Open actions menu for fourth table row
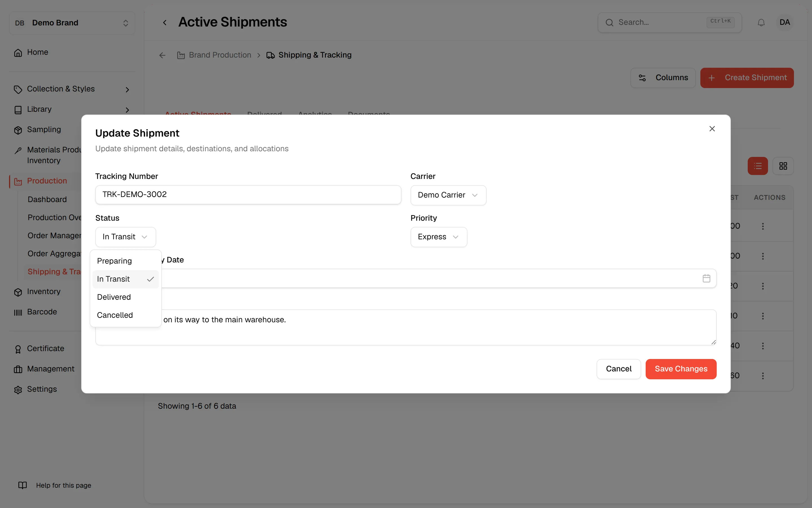The width and height of the screenshot is (812, 508). 763,316
